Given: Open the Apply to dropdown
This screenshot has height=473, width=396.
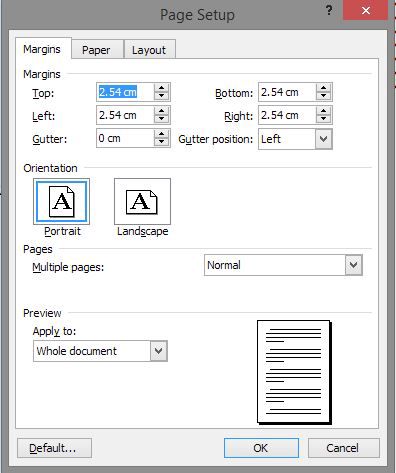Looking at the screenshot, I should [x=158, y=351].
